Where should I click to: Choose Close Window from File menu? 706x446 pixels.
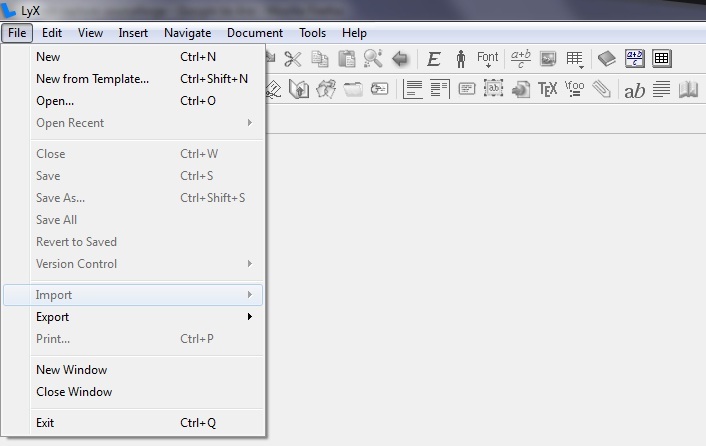[x=133, y=392]
